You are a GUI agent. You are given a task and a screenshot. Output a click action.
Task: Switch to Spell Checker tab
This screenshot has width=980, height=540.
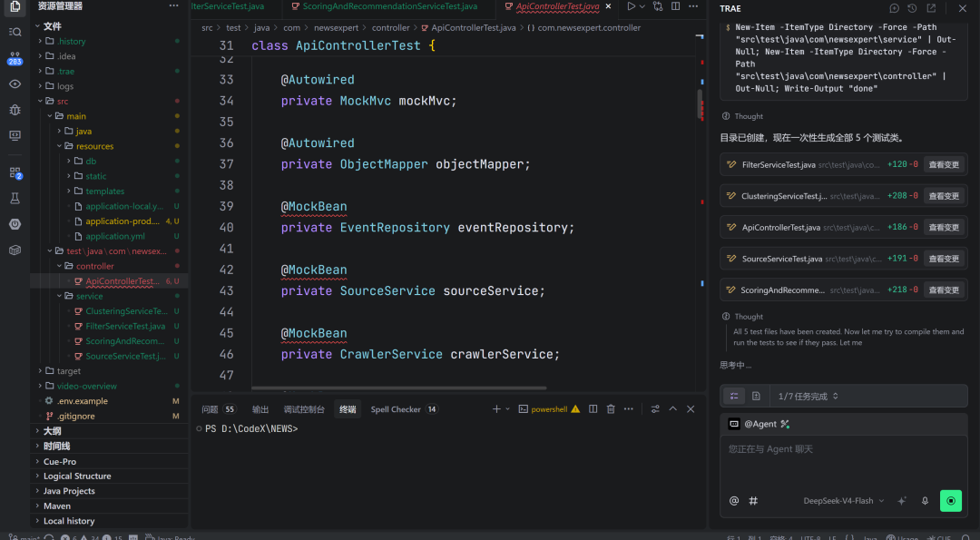405,409
